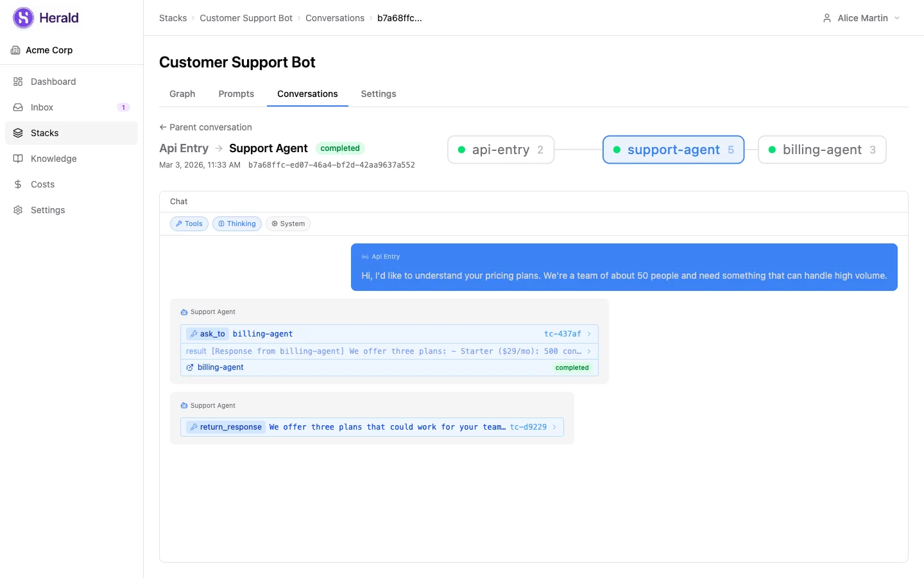
Task: Open the Inbox with one unread item
Action: [18, 107]
